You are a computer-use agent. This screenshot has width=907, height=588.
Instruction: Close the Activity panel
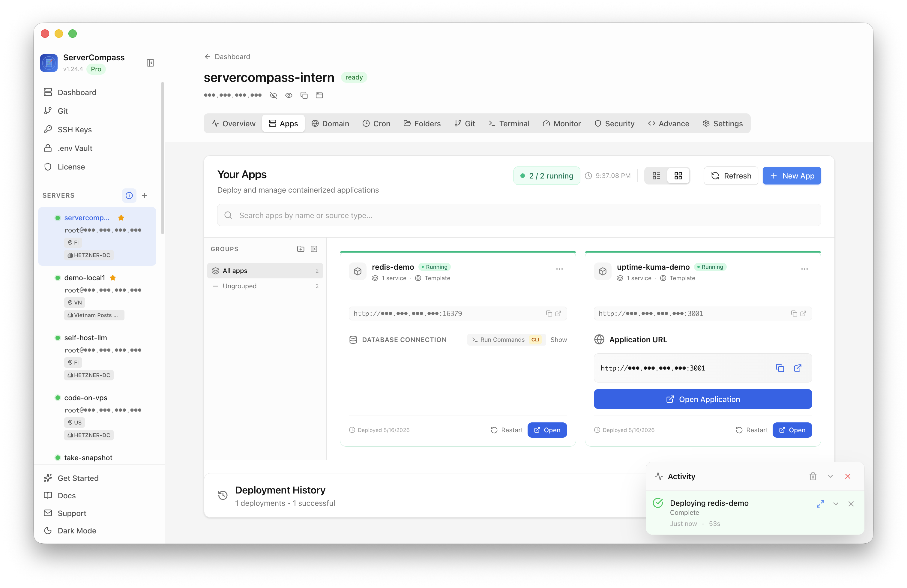coord(848,476)
